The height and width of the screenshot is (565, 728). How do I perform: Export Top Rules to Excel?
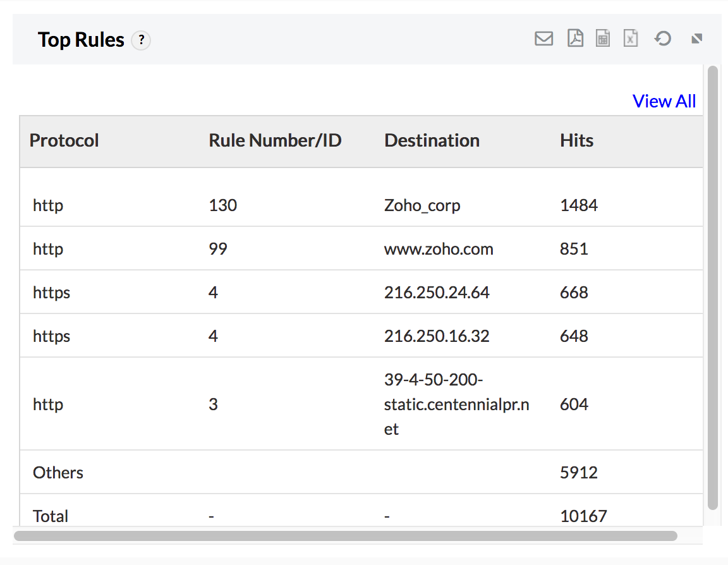click(x=631, y=39)
